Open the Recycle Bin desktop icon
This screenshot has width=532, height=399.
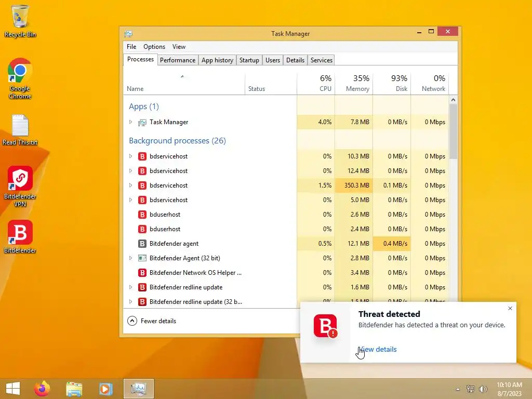click(x=20, y=21)
